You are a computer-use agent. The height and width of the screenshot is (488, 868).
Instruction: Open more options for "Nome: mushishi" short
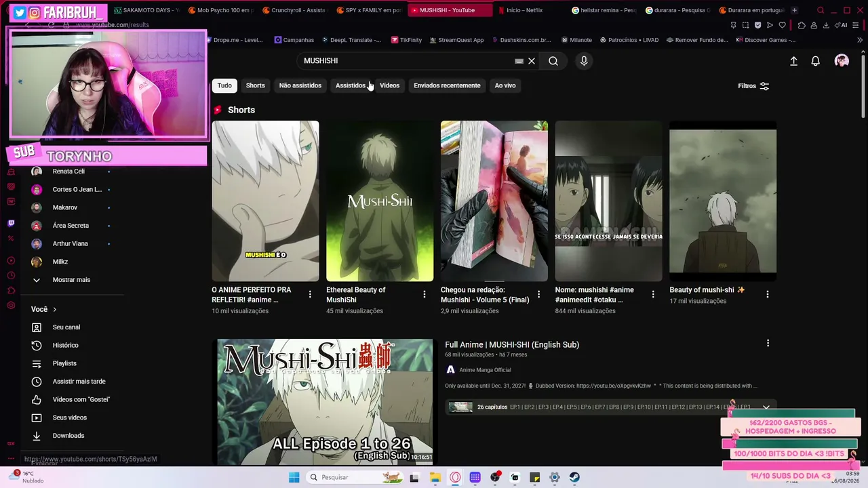(653, 294)
